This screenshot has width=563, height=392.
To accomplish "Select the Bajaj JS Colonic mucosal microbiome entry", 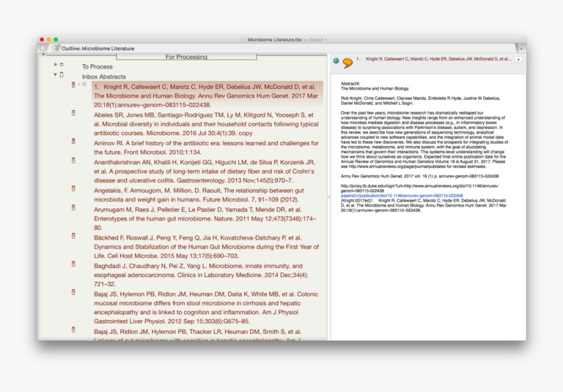I will click(206, 308).
